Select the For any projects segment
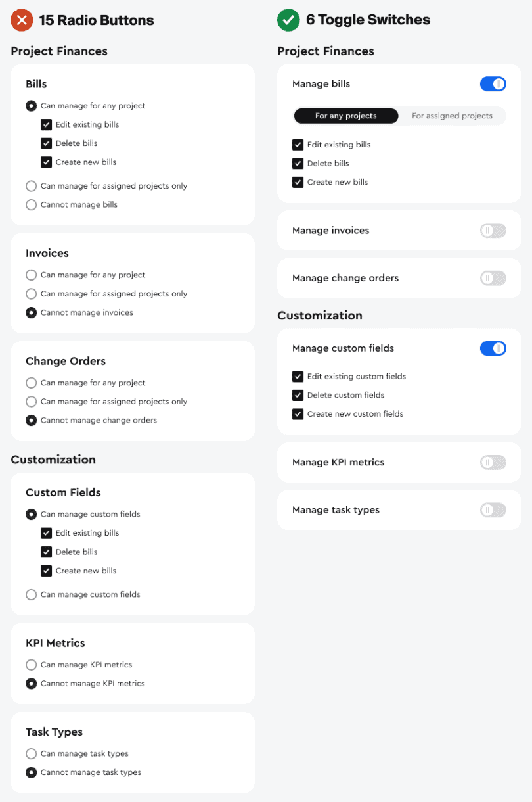 click(x=345, y=116)
